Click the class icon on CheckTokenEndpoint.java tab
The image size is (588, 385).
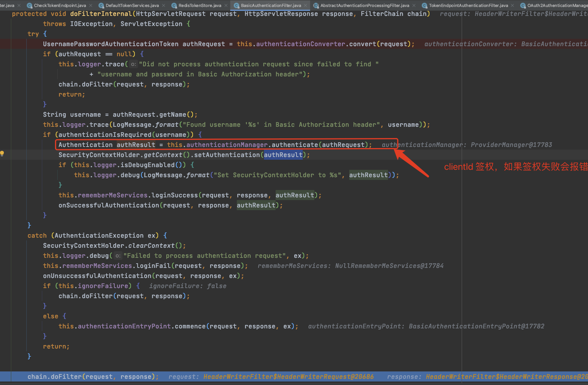pyautogui.click(x=29, y=5)
